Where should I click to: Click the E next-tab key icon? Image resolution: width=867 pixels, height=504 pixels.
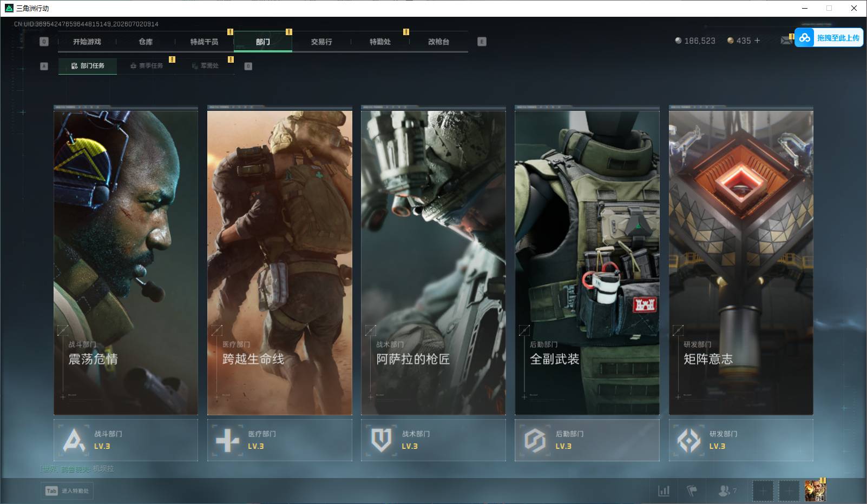coord(482,42)
